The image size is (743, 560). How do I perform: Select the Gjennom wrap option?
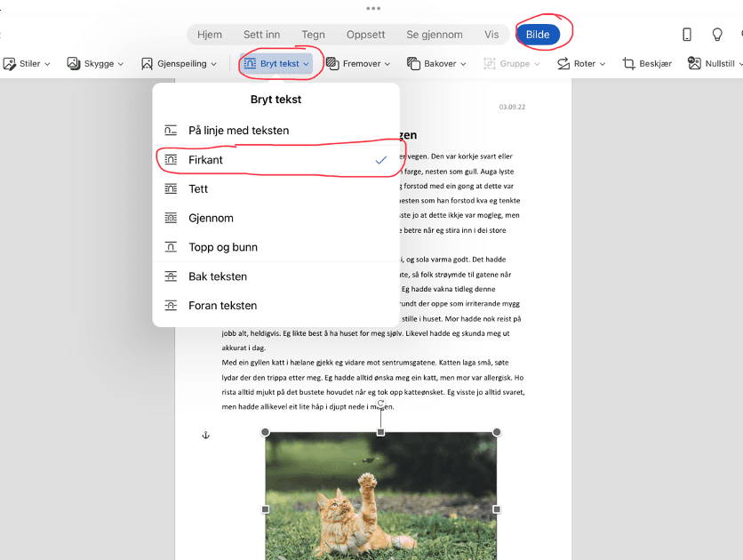(x=276, y=218)
